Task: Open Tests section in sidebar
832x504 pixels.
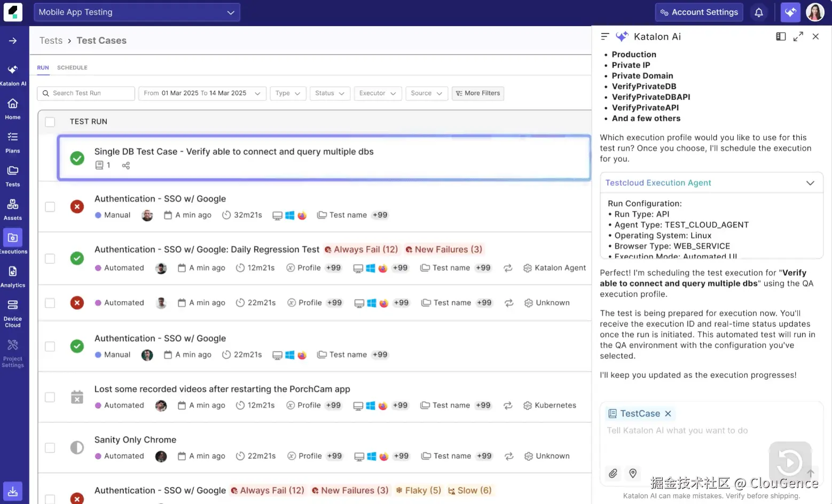Action: point(13,176)
